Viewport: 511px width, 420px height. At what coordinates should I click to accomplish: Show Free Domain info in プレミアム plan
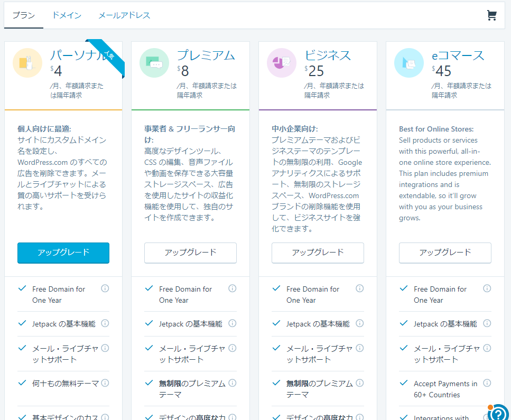click(x=233, y=288)
